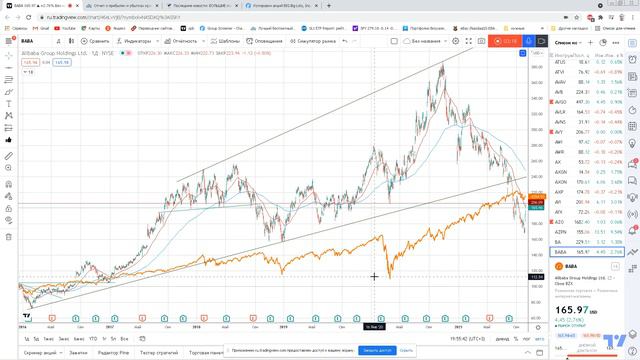Screen dimensions: 640x360
Task: Select the brush drawing tool
Action: 9,92
